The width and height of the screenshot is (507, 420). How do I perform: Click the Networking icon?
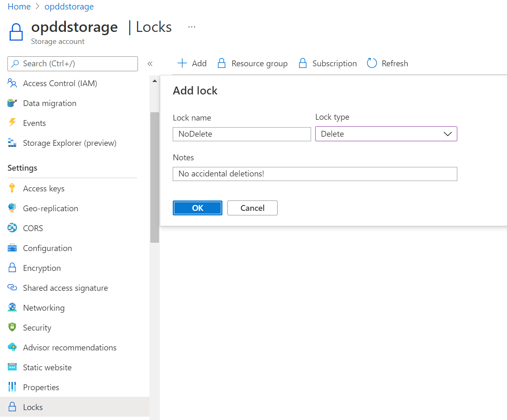[12, 308]
